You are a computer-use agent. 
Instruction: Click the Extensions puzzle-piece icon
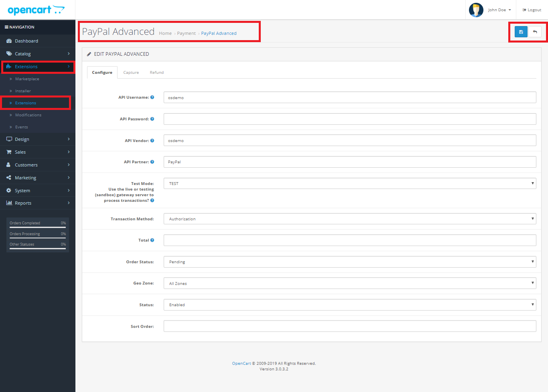[x=9, y=67]
